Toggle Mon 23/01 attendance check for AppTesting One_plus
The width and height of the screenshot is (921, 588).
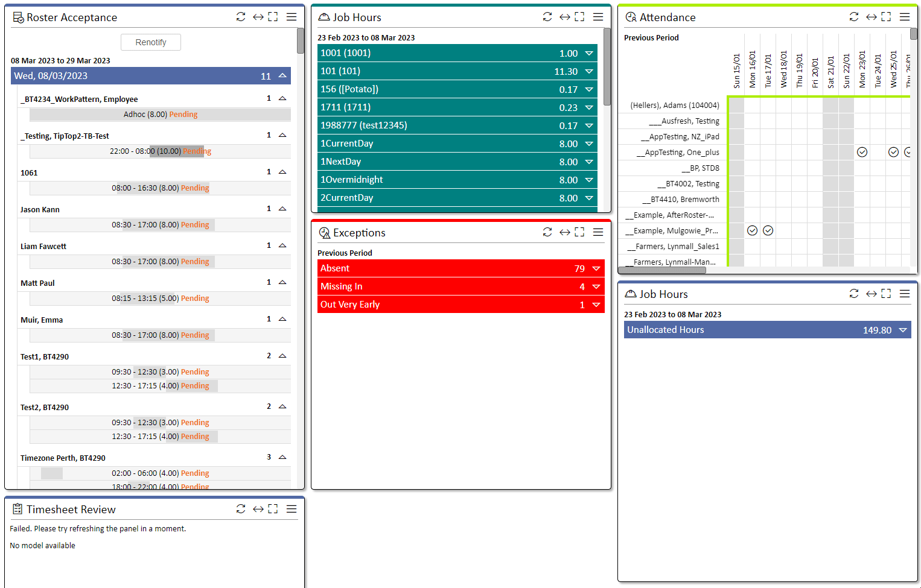click(x=862, y=152)
